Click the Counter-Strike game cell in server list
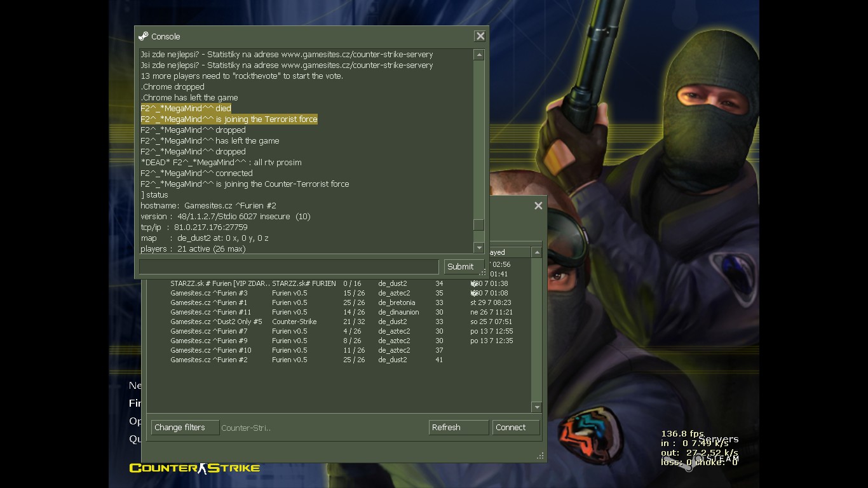 pyautogui.click(x=294, y=322)
